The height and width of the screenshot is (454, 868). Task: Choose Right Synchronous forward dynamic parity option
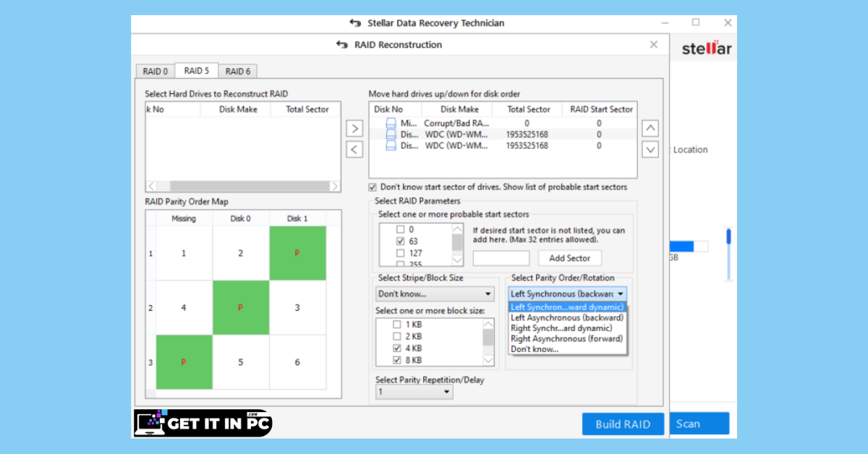pos(567,328)
